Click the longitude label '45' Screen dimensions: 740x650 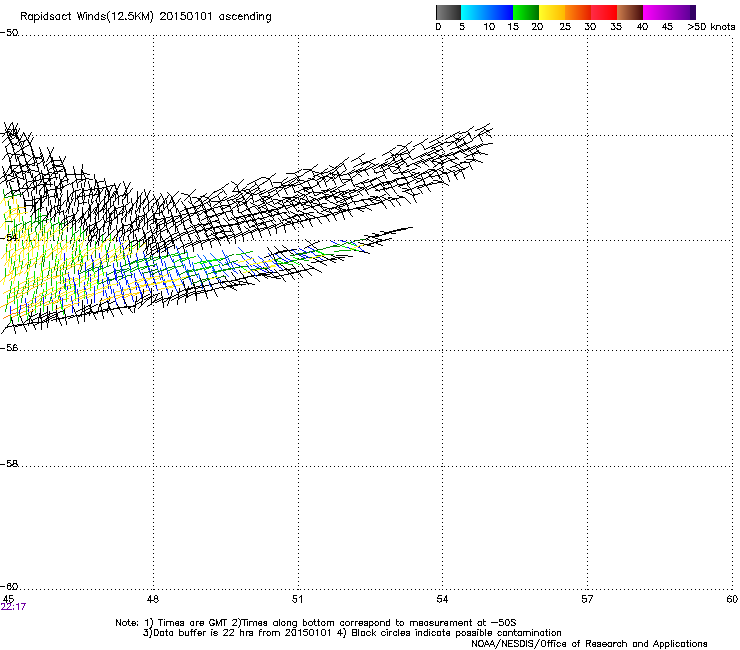coord(8,599)
